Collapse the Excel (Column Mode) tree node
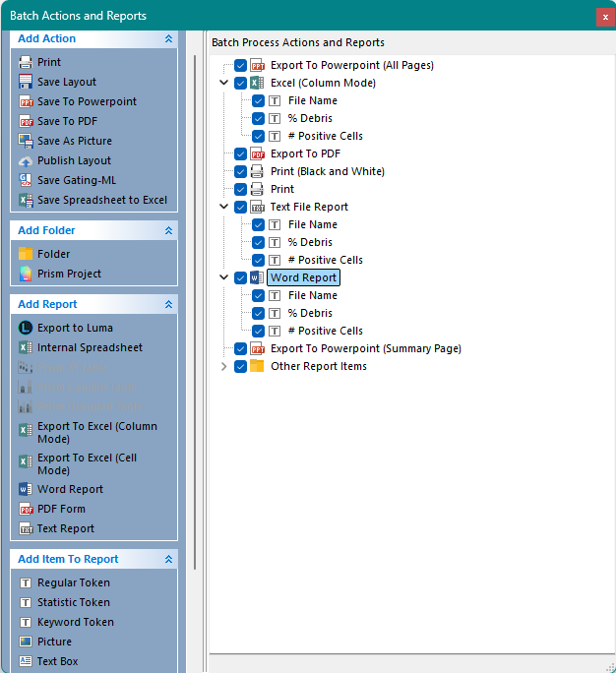The height and width of the screenshot is (673, 616). (x=224, y=83)
